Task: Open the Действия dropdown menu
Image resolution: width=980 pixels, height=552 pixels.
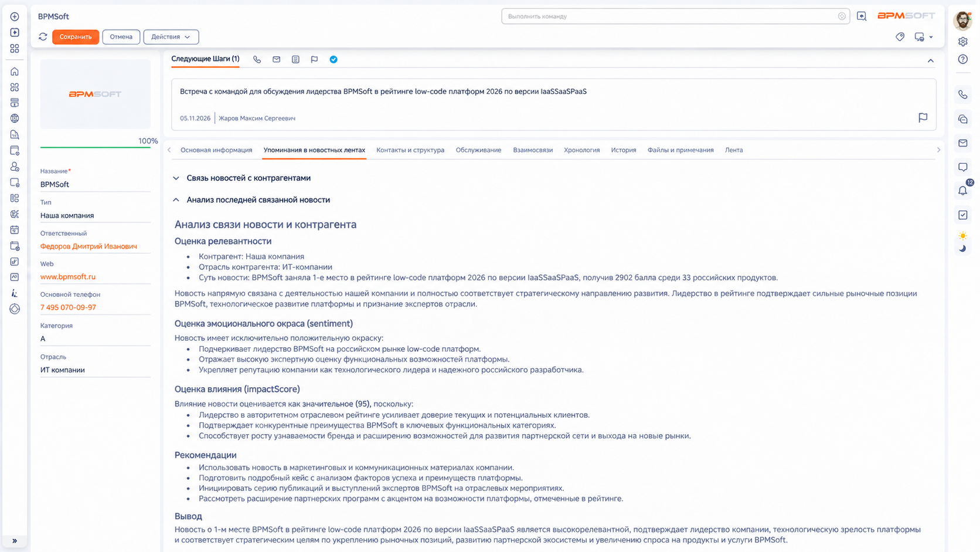Action: click(171, 37)
